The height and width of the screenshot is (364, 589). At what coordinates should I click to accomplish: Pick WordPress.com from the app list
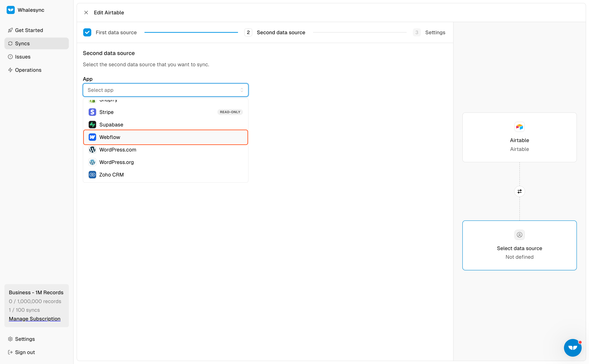point(166,149)
